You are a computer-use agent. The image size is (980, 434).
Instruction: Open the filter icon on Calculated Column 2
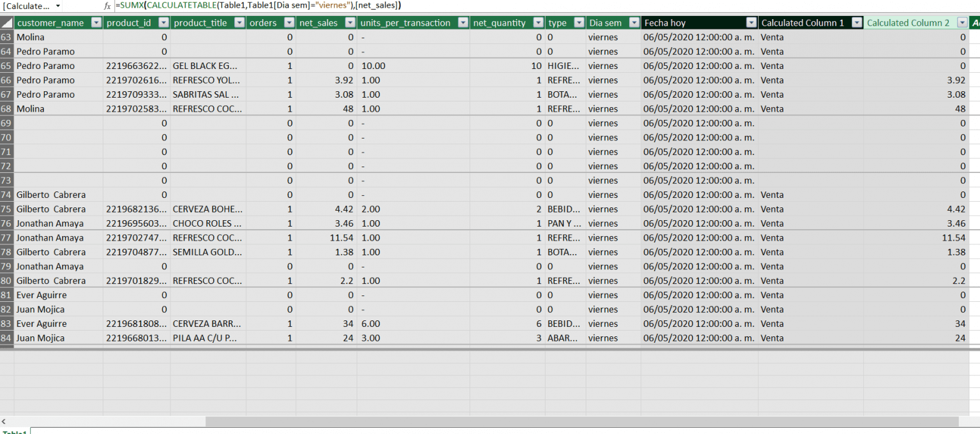coord(962,22)
